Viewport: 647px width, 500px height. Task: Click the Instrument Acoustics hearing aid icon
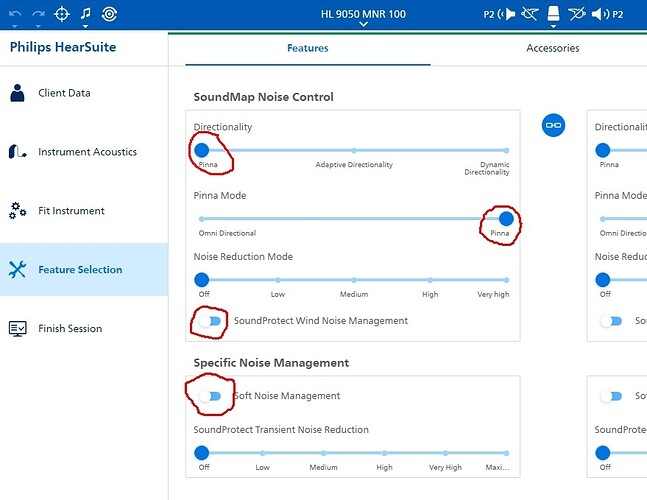(17, 152)
